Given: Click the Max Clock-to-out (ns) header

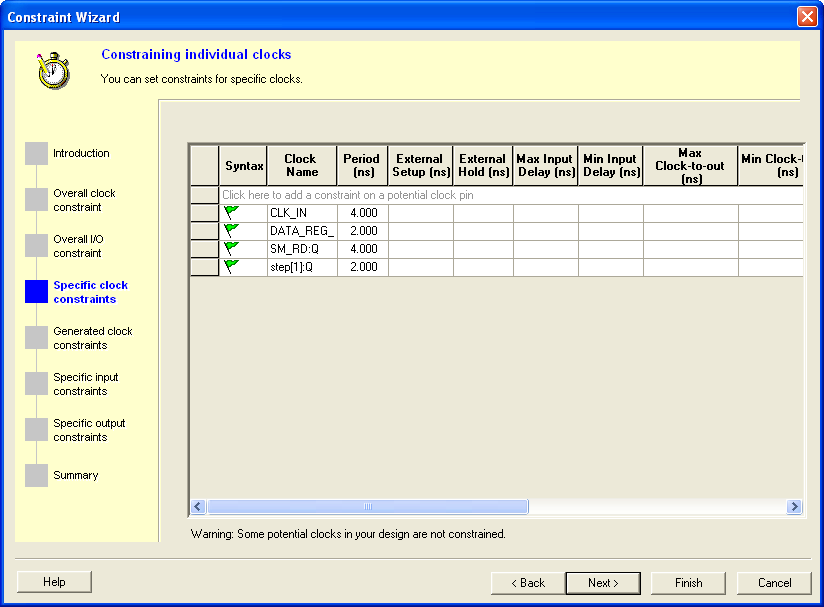Looking at the screenshot, I should (x=691, y=166).
